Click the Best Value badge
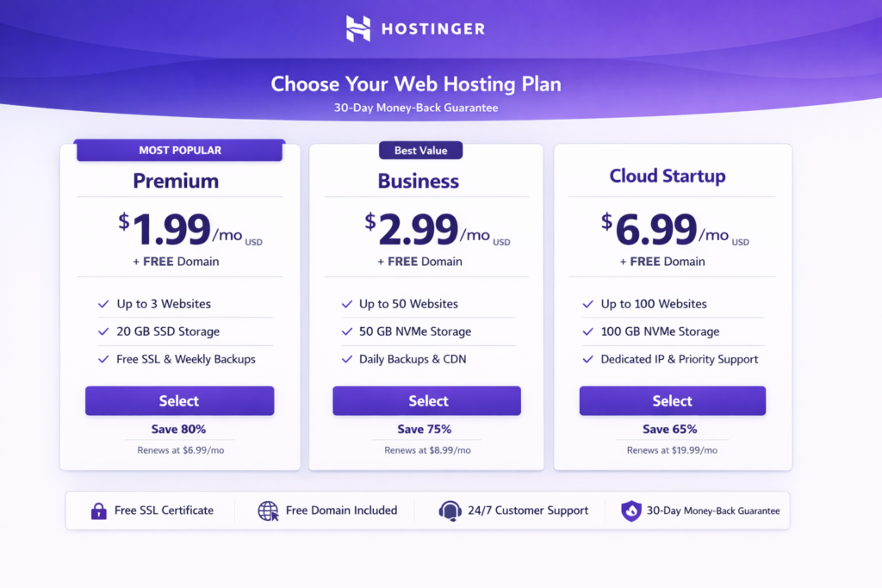The width and height of the screenshot is (882, 588). [420, 151]
